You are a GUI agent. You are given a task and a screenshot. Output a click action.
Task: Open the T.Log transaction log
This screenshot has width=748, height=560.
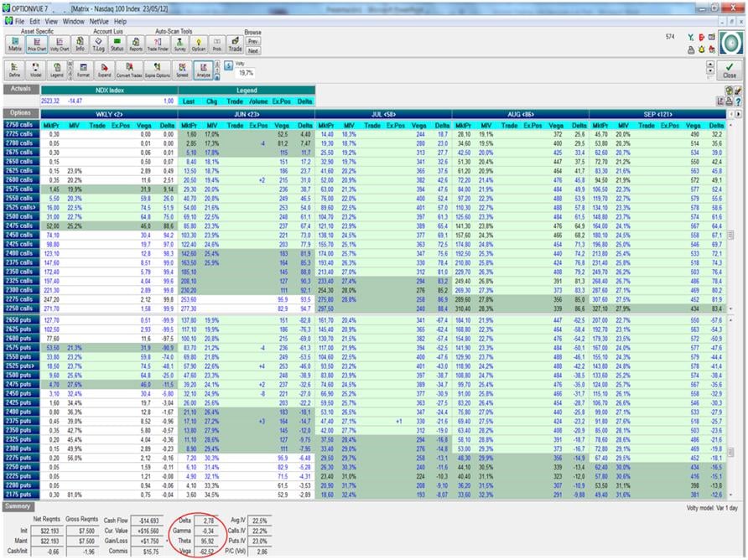[99, 44]
